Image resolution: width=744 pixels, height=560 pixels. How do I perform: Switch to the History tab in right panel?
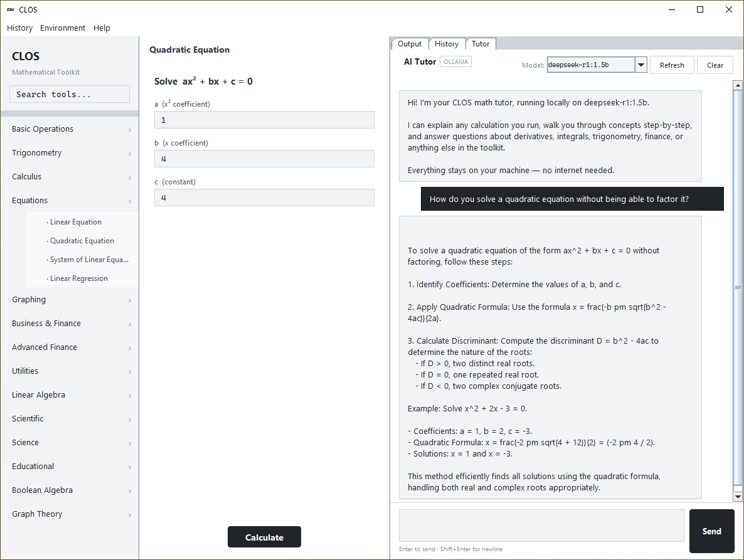[447, 44]
